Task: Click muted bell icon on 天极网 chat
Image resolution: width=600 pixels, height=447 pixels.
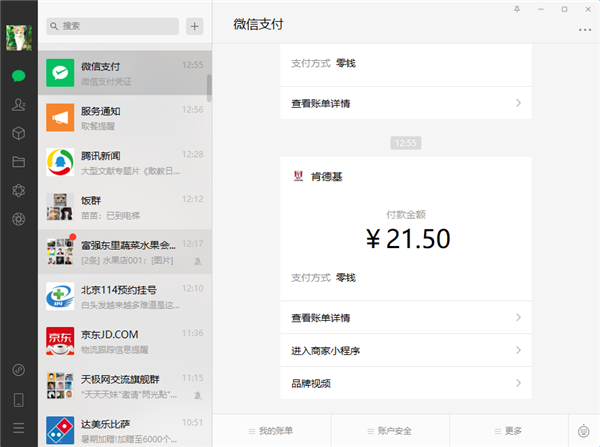Action: (x=198, y=395)
